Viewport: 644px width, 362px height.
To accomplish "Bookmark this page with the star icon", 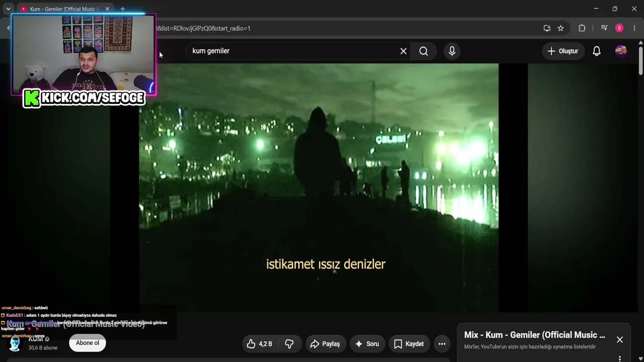I will (x=560, y=28).
